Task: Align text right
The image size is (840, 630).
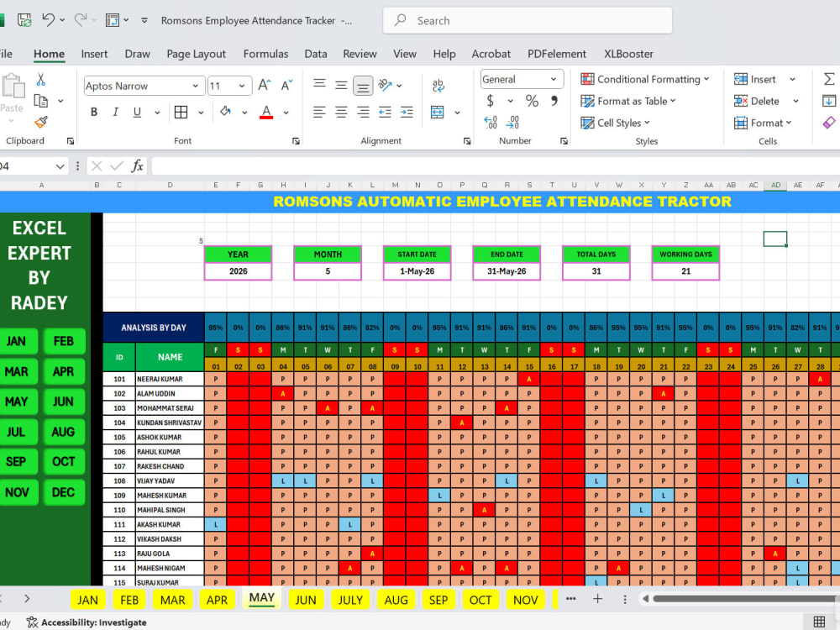Action: [363, 112]
